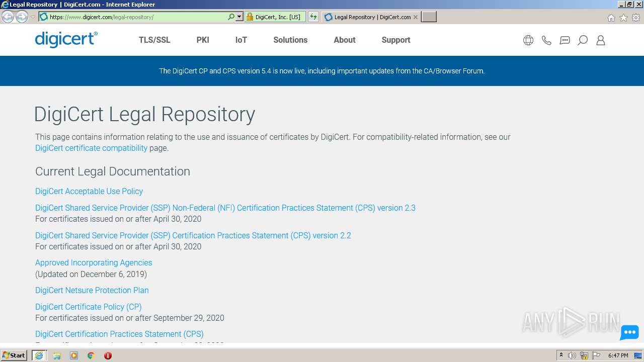The width and height of the screenshot is (644, 362).
Task: Click the DigiCert security lock badge
Action: pos(275,17)
